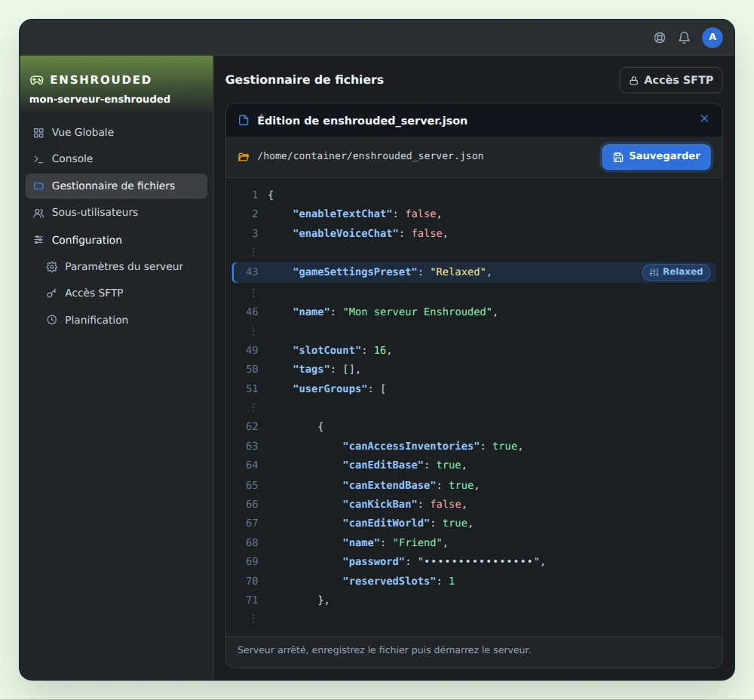Click the Paramètres du serveur gear icon

[x=51, y=266]
